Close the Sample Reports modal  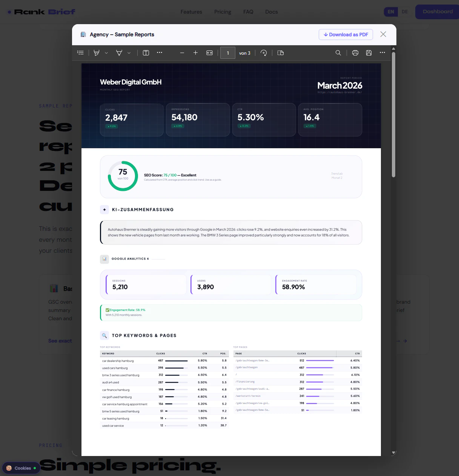pos(383,34)
